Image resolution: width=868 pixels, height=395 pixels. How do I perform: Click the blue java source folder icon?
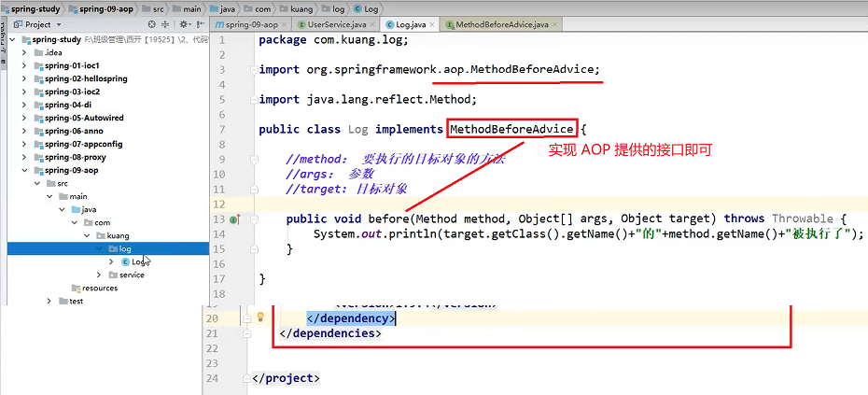point(77,209)
